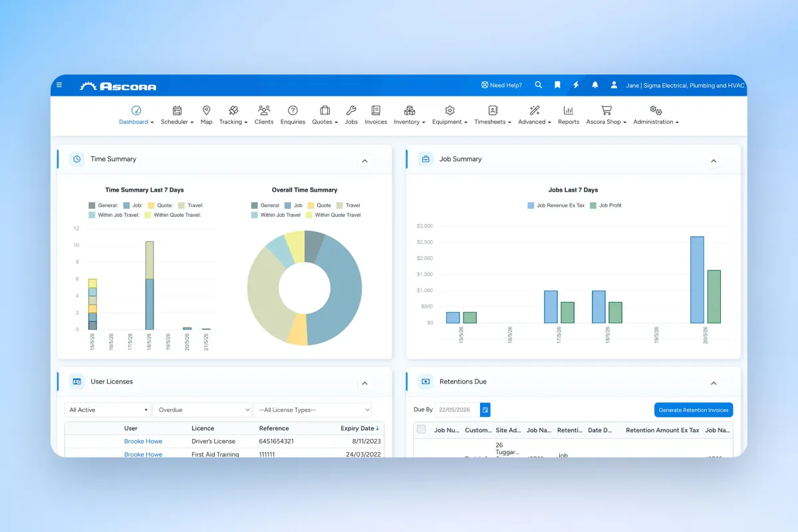
Task: Click the Due By date field
Action: click(x=458, y=410)
